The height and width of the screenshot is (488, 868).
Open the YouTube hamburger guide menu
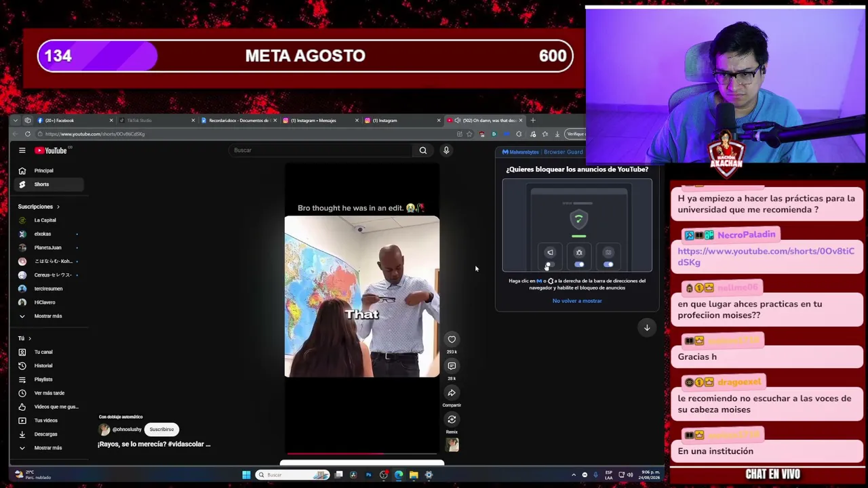(22, 150)
